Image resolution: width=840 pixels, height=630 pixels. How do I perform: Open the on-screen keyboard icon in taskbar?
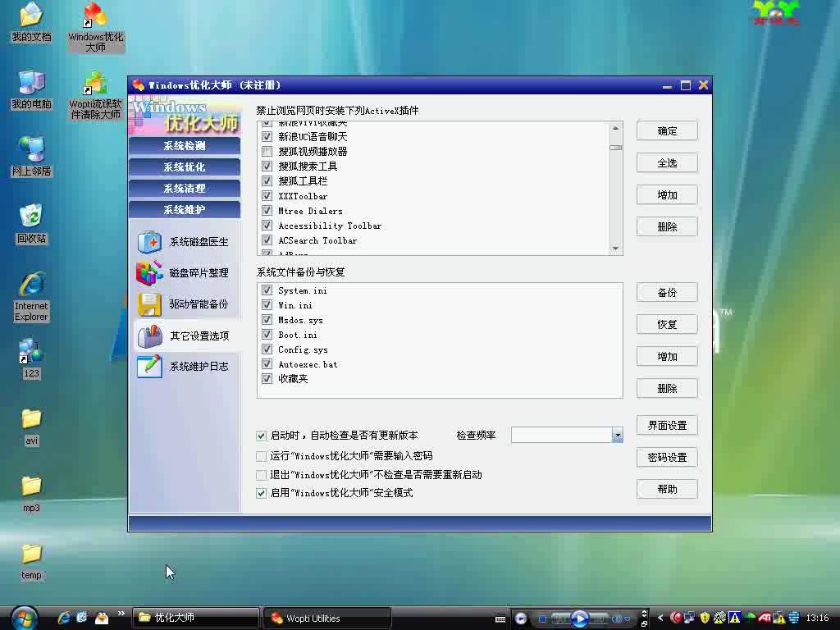pos(500,619)
